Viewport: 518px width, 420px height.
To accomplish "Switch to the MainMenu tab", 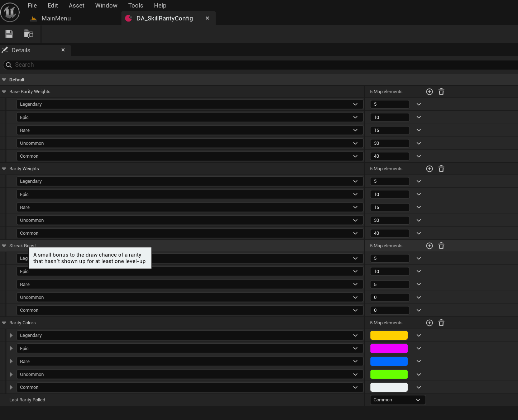I will pyautogui.click(x=56, y=18).
